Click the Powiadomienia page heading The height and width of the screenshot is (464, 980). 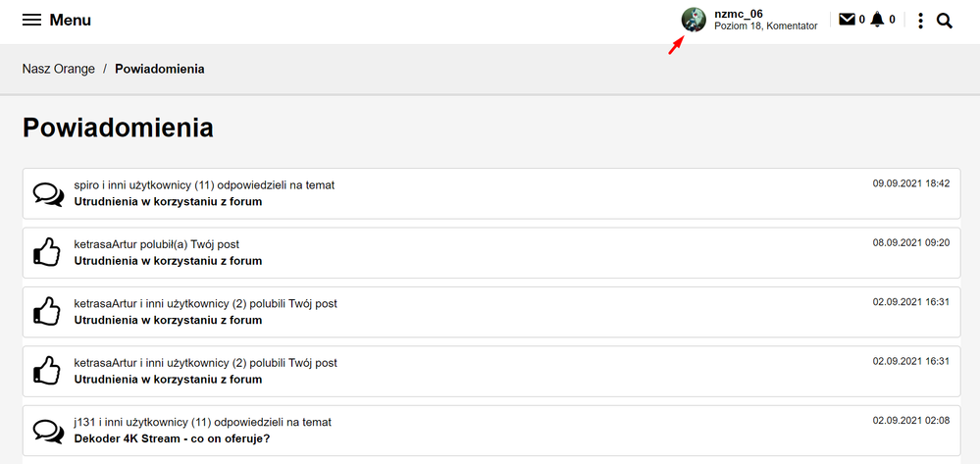click(118, 128)
